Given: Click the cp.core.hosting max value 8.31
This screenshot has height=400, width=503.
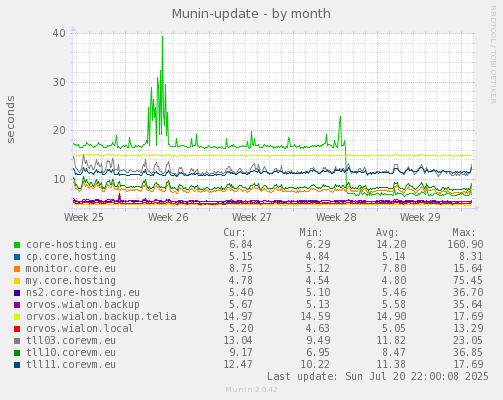Looking at the screenshot, I should [471, 256].
